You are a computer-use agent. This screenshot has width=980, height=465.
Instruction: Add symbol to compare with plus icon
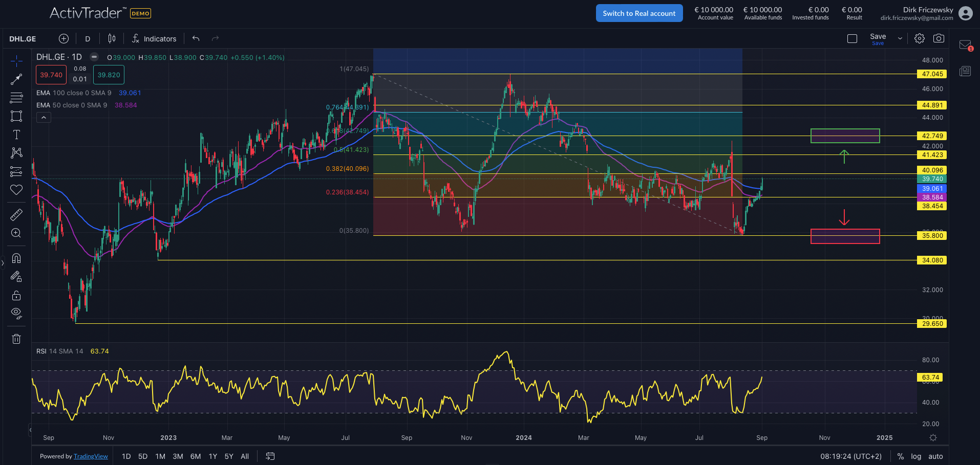pos(63,38)
